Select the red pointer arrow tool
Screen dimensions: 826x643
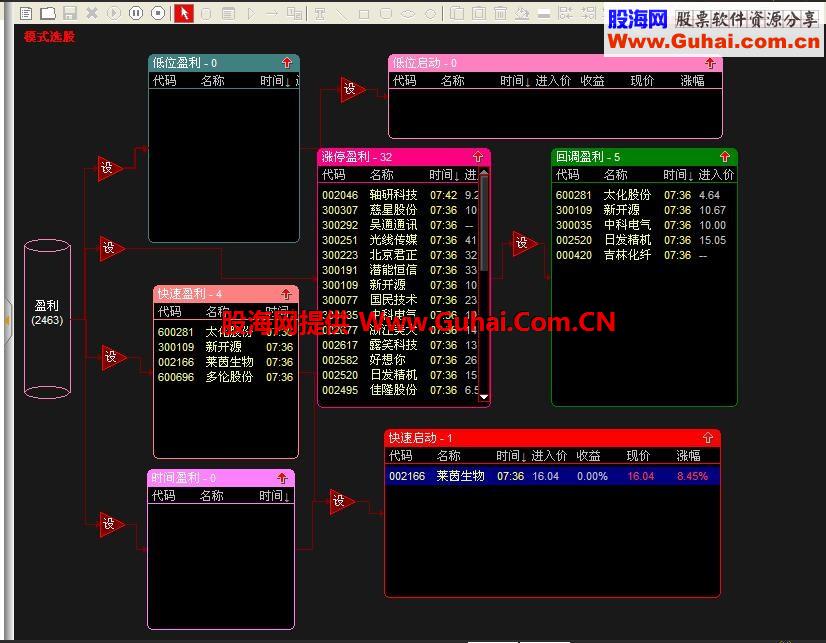tap(184, 13)
